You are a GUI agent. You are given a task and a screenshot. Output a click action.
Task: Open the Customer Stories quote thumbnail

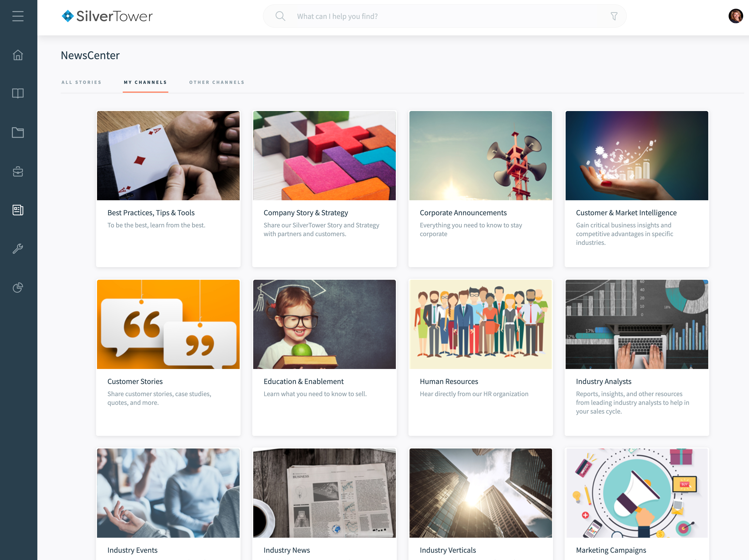168,324
